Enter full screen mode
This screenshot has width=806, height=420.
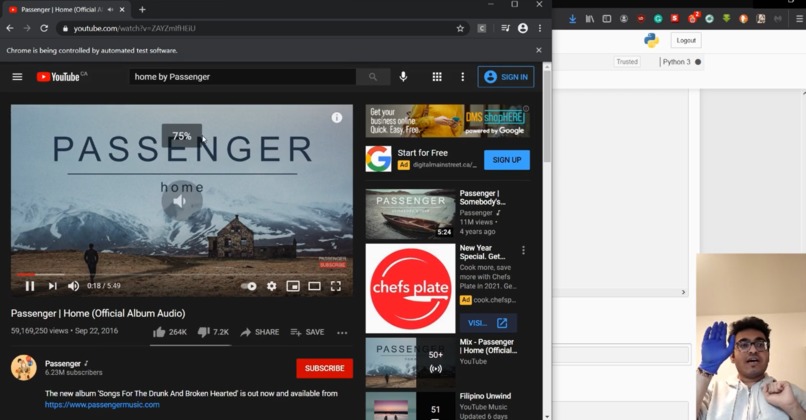click(336, 286)
